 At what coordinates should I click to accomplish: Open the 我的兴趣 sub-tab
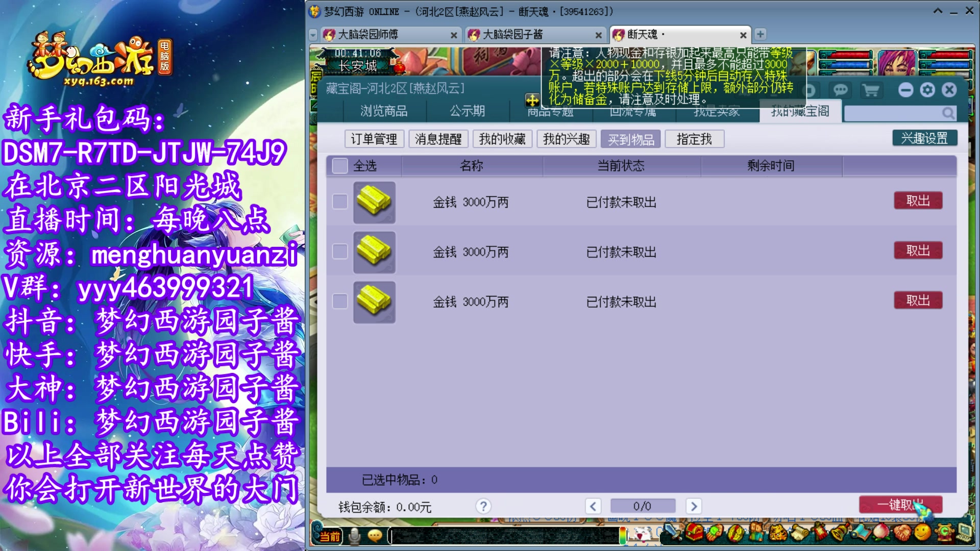[x=567, y=139]
